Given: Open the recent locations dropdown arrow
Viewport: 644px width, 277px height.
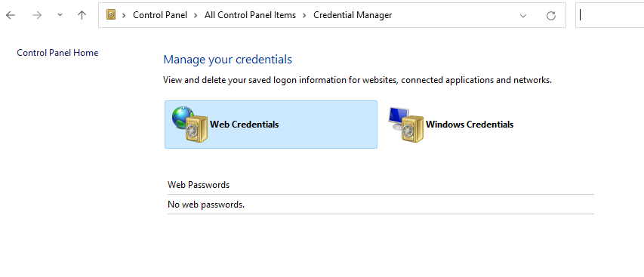Looking at the screenshot, I should (60, 15).
